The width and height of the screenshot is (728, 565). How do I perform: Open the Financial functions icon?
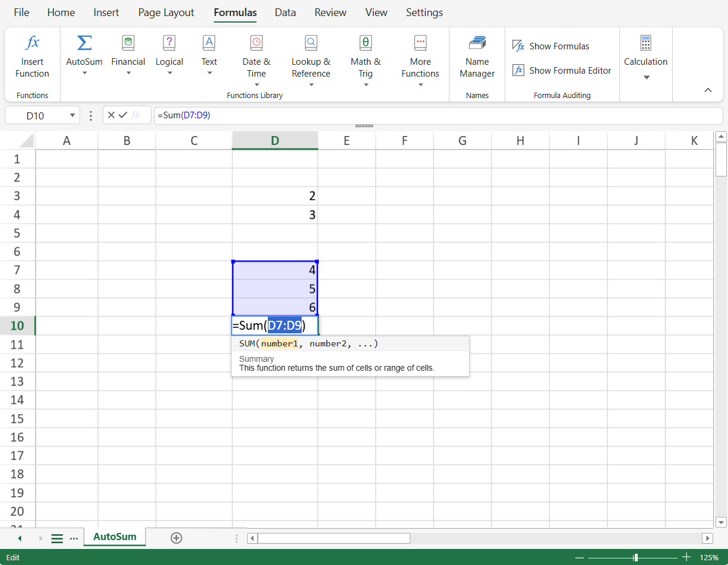(128, 43)
